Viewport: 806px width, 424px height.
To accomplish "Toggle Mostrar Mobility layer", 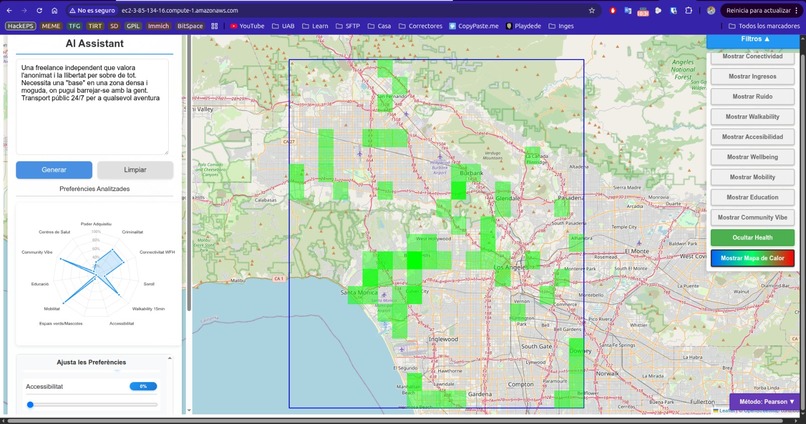I will (x=753, y=177).
